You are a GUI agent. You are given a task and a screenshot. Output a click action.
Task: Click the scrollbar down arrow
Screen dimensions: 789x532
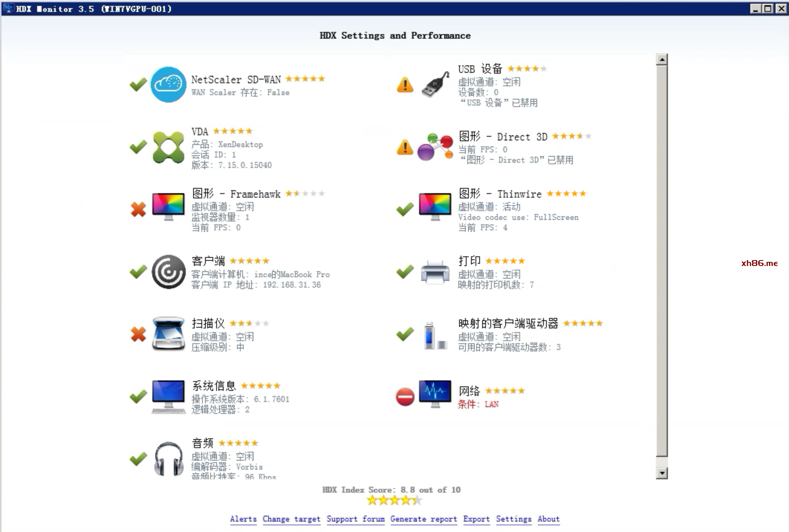662,473
